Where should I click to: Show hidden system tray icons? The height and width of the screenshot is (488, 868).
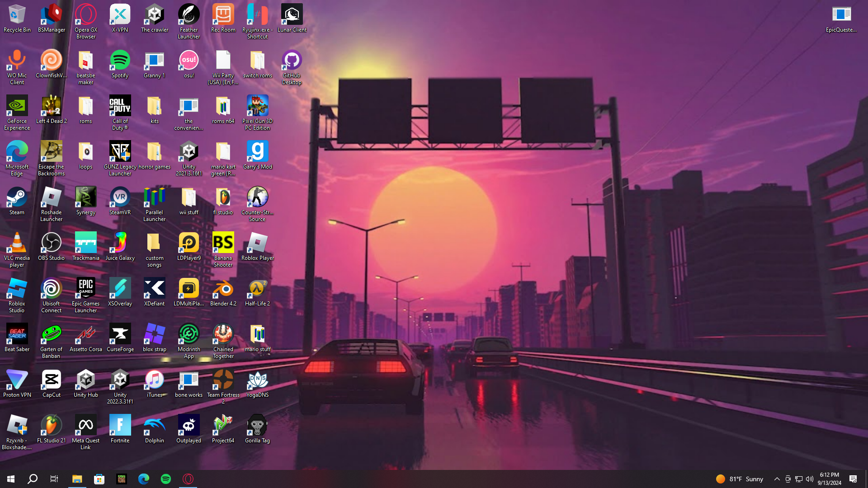[x=777, y=479]
